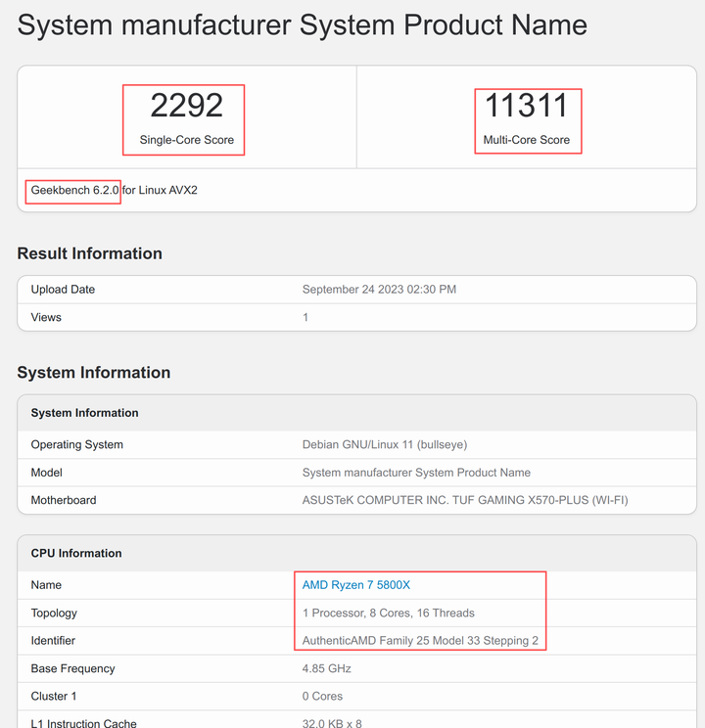Select the 4.85 GHz value
Image resolution: width=705 pixels, height=728 pixels.
[x=327, y=668]
